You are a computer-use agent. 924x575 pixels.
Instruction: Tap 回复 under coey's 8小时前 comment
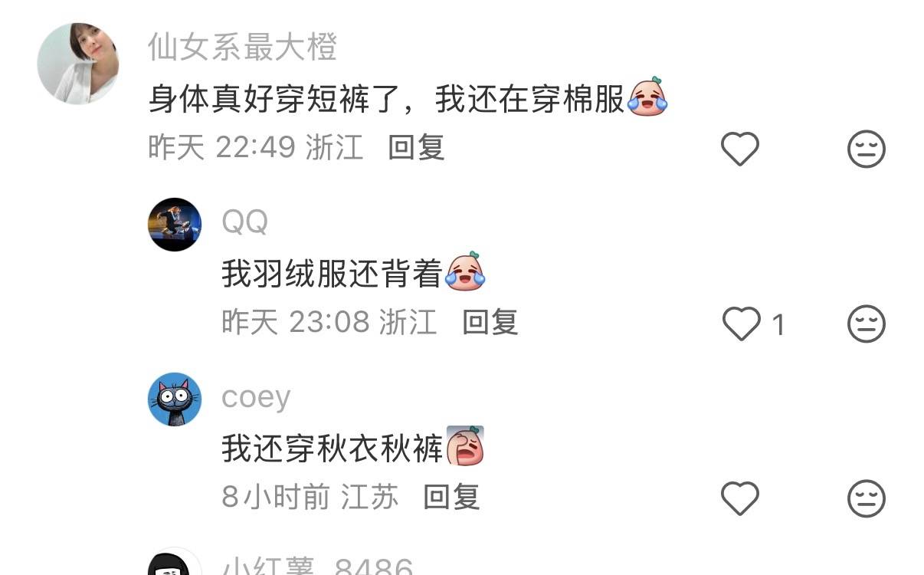point(451,497)
